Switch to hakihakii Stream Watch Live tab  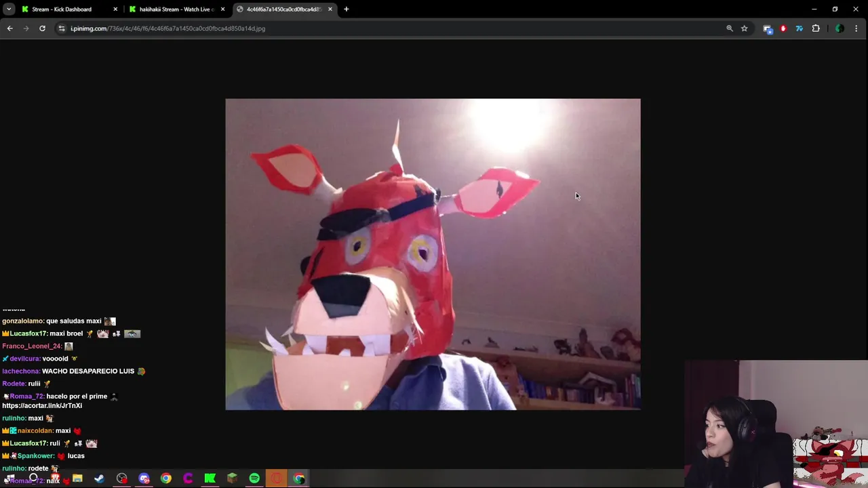click(176, 9)
